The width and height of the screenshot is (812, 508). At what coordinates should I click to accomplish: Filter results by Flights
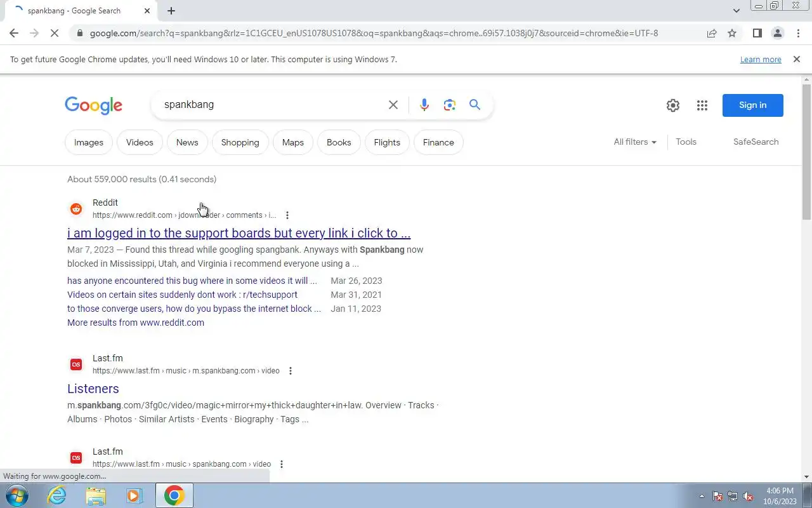point(387,142)
